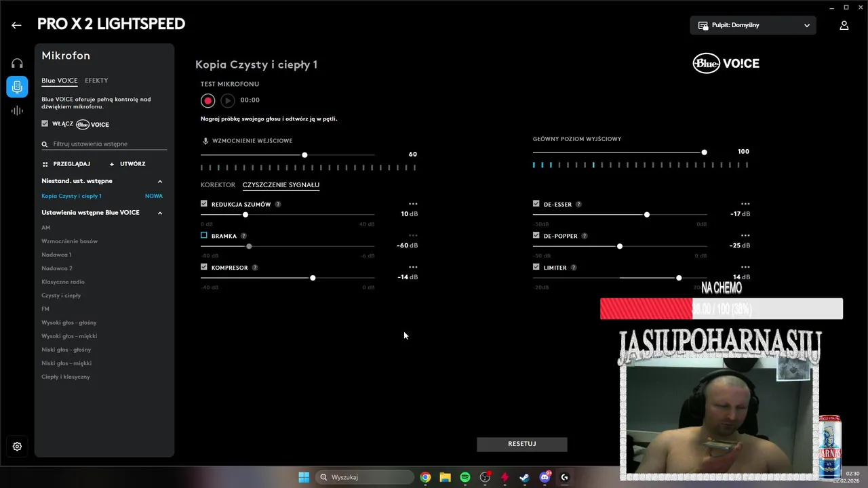Open more options for De-esser
Viewport: 868px width, 488px height.
pyautogui.click(x=745, y=204)
